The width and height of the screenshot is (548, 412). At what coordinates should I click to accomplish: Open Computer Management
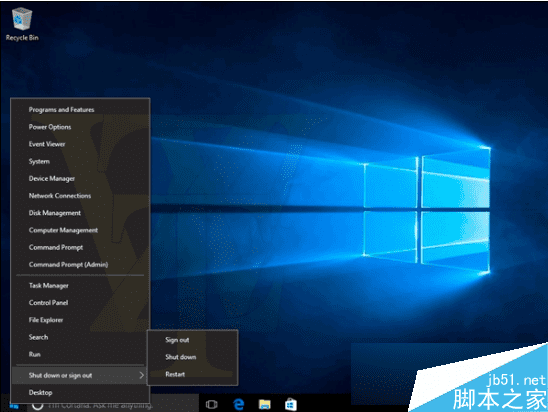click(x=81, y=230)
